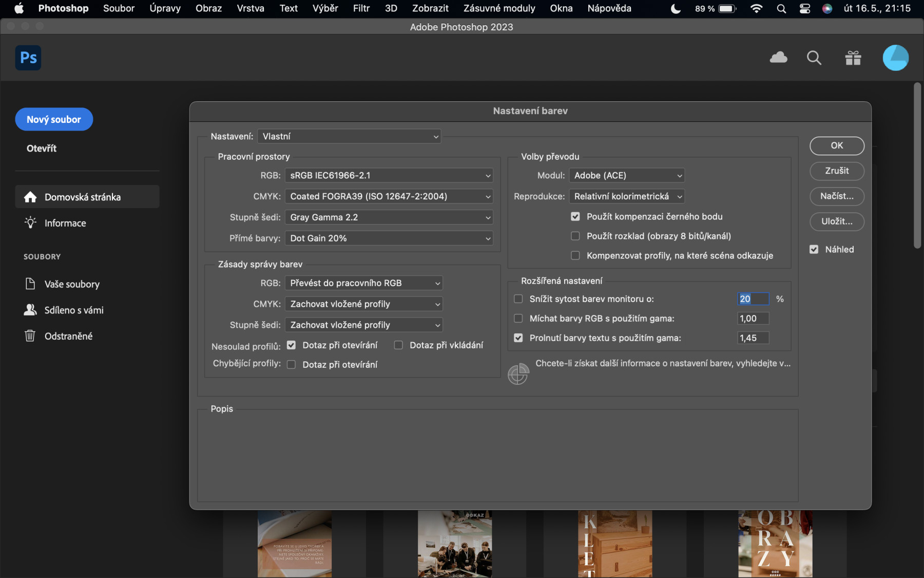Check Dotaz při vkládání checkbox
Screen dimensions: 924x578
(x=398, y=345)
